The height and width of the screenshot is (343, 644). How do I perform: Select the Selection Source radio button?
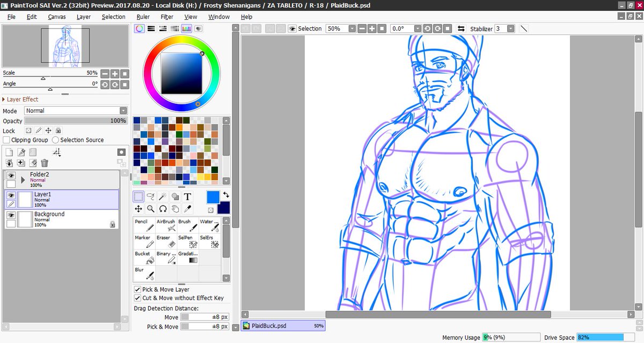pyautogui.click(x=55, y=140)
